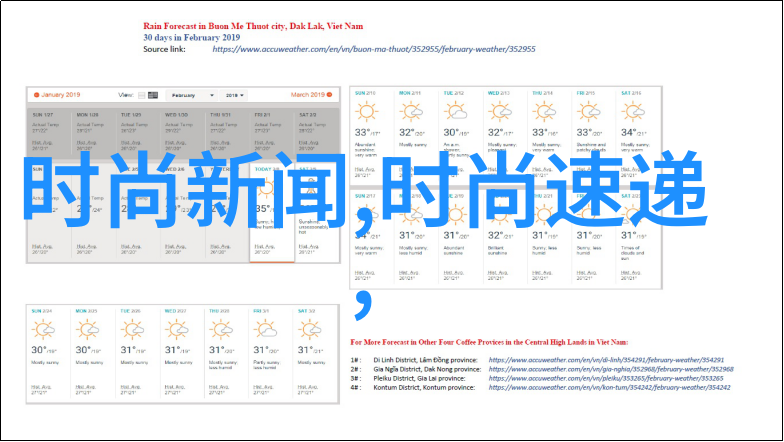Click the partly sunny icon for FRI 3/1
This screenshot has width=784, height=442.
[263, 328]
